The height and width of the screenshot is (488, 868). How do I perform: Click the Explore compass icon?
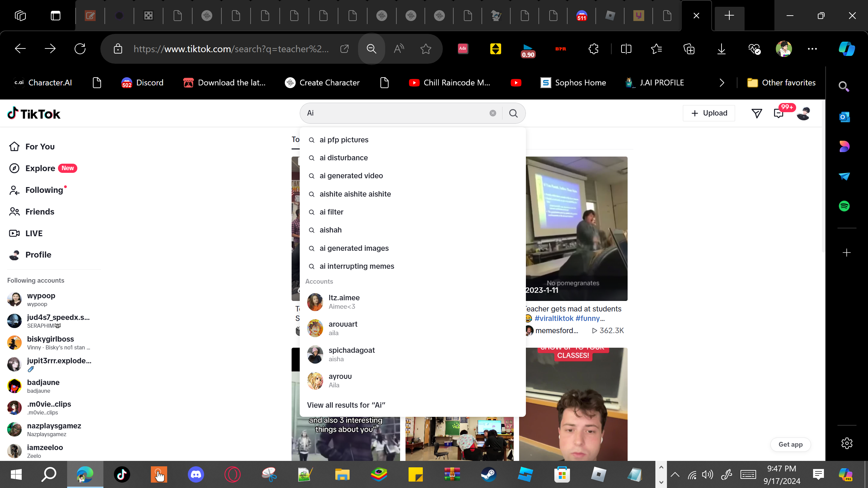(x=14, y=168)
